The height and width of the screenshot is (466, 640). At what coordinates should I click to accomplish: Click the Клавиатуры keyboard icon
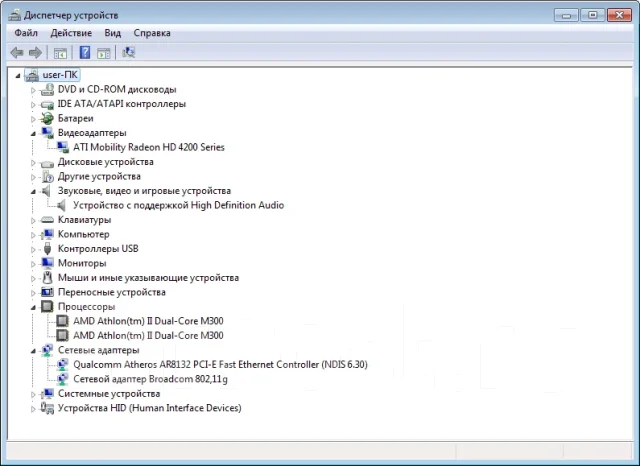(x=47, y=220)
